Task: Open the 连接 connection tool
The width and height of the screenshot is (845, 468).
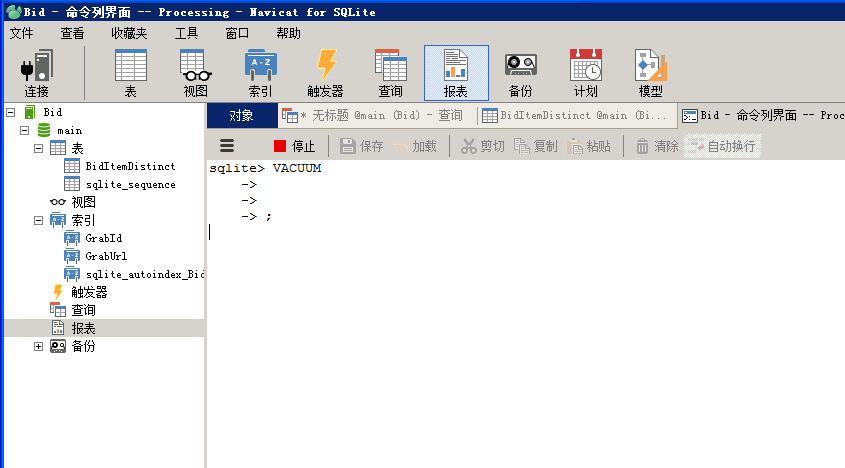Action: click(x=36, y=73)
